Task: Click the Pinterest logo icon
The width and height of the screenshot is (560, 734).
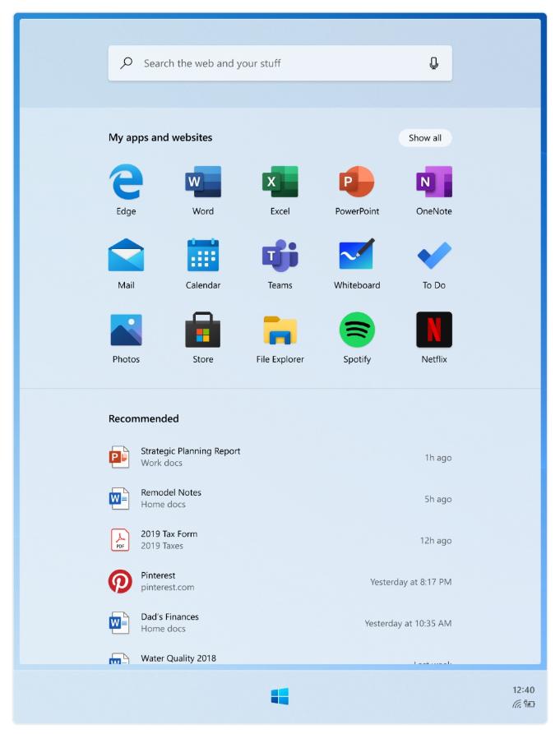Action: click(120, 581)
